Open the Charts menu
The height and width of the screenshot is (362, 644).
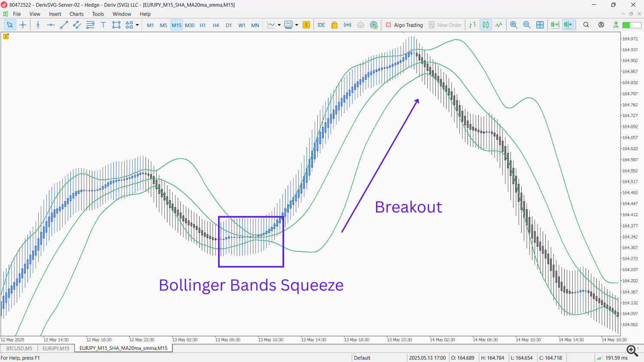76,14
